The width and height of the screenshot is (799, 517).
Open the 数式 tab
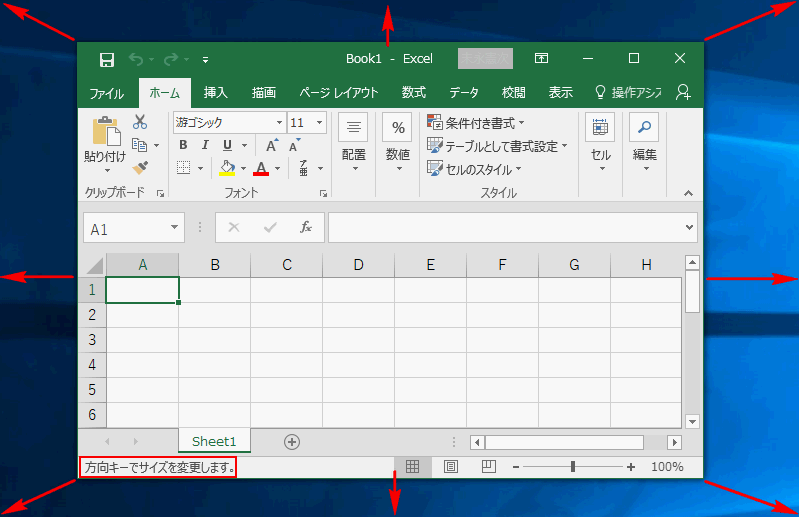[413, 93]
